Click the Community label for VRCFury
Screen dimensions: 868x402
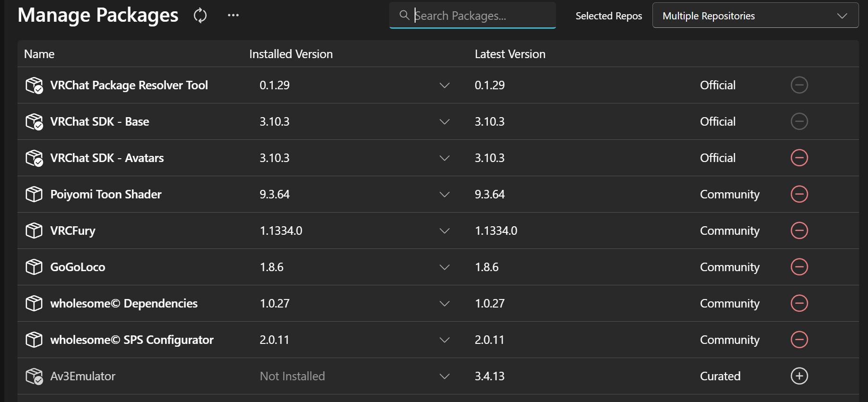[x=729, y=231]
